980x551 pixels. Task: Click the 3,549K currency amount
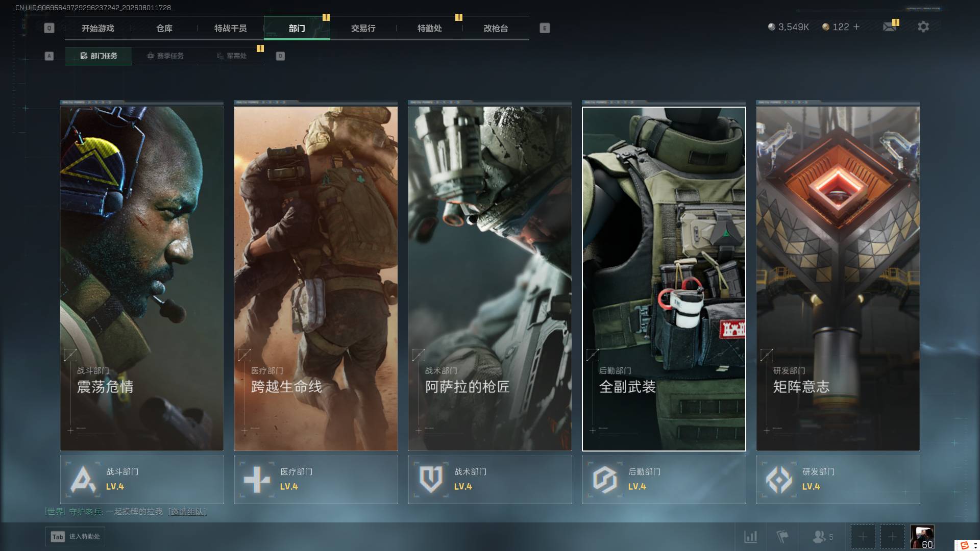coord(794,27)
